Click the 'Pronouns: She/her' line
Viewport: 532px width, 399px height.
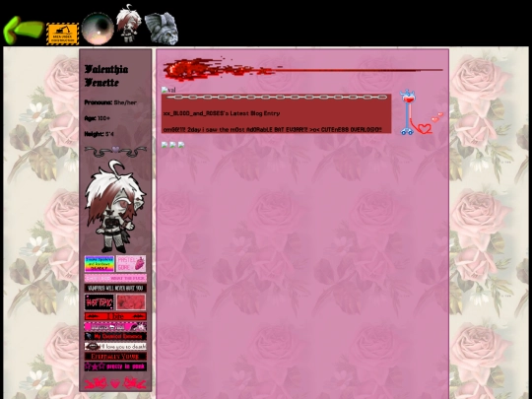110,102
